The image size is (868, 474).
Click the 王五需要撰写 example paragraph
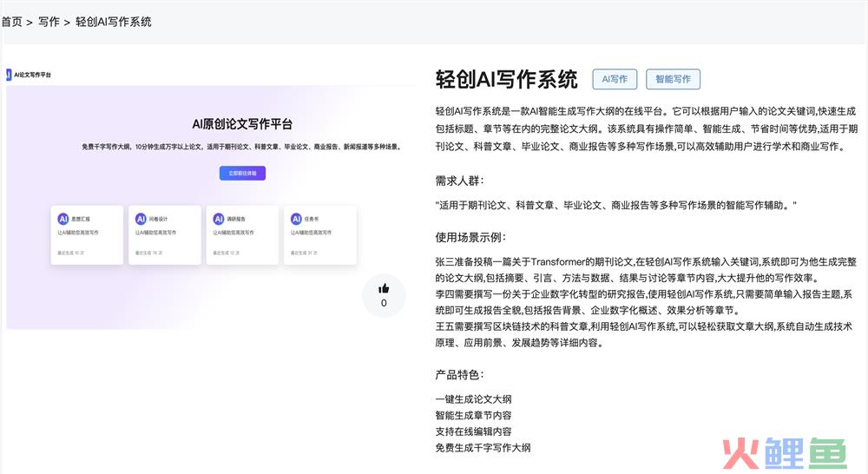[644, 334]
